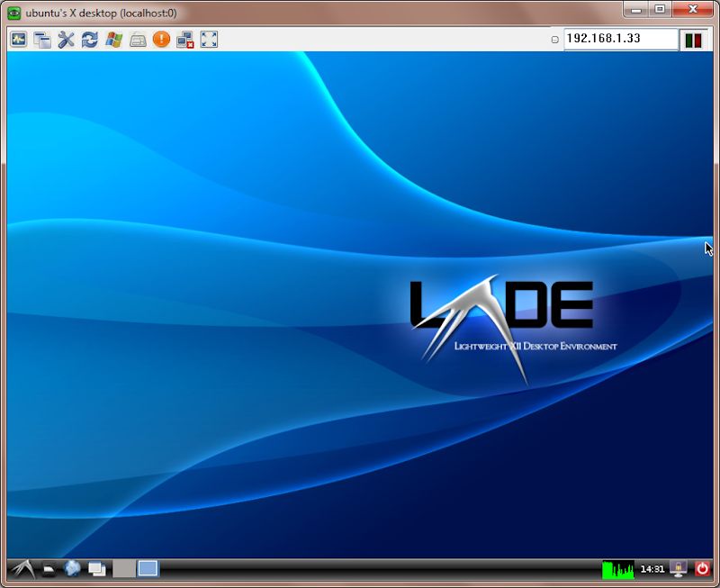
Task: Click the 14:31 panel clock
Action: pyautogui.click(x=652, y=569)
